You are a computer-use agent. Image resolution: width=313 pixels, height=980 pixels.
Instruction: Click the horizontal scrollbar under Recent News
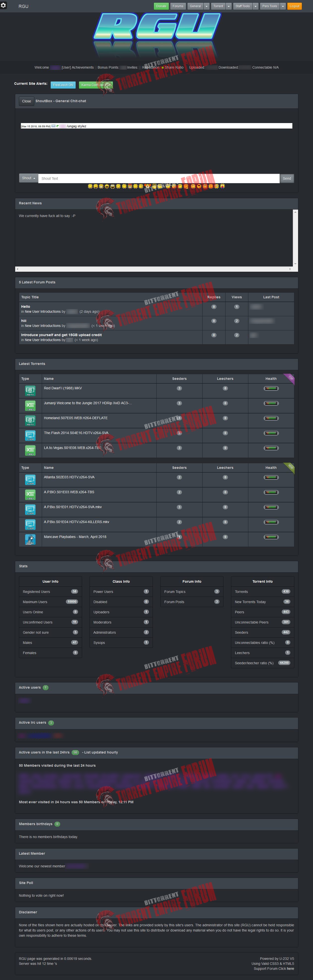coord(154,269)
